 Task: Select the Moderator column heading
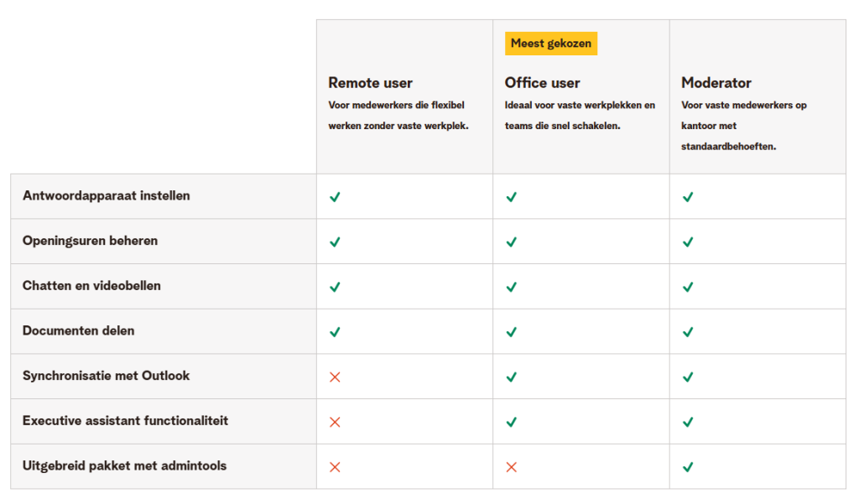tap(716, 83)
